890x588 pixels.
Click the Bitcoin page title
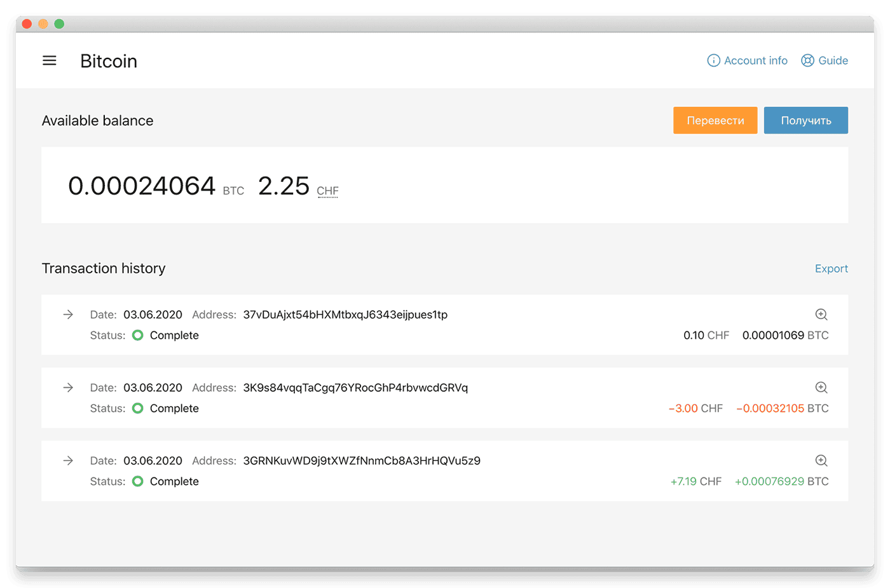[x=109, y=61]
